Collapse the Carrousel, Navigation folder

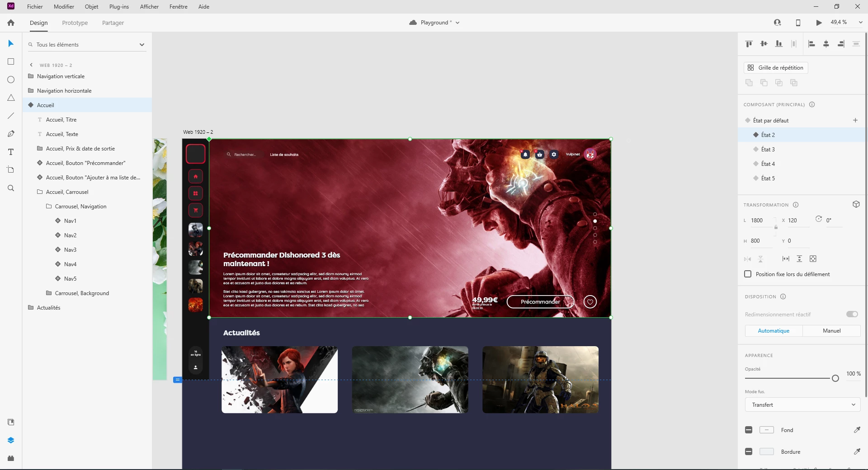pyautogui.click(x=49, y=207)
